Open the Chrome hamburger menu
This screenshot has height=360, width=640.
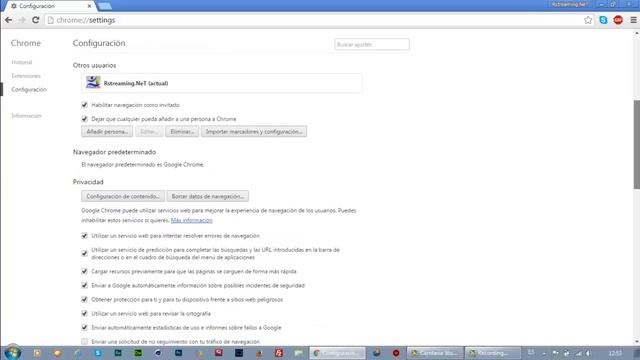pos(633,20)
